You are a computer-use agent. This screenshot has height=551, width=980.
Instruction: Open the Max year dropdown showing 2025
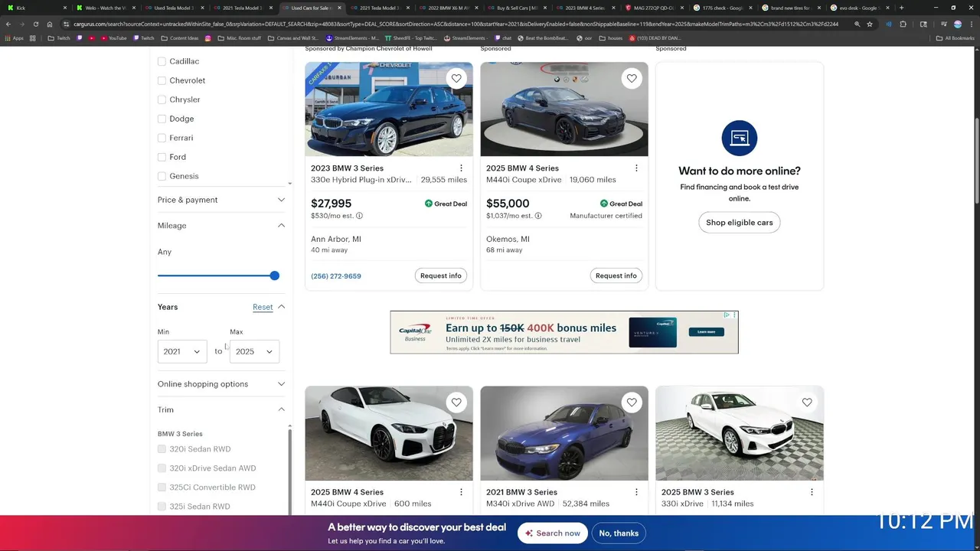click(254, 351)
